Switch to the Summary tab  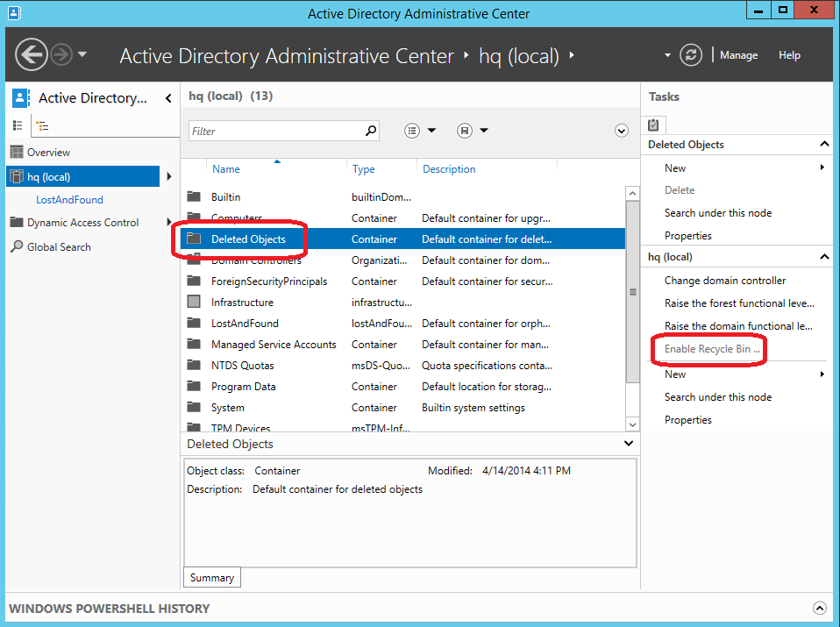pos(211,577)
